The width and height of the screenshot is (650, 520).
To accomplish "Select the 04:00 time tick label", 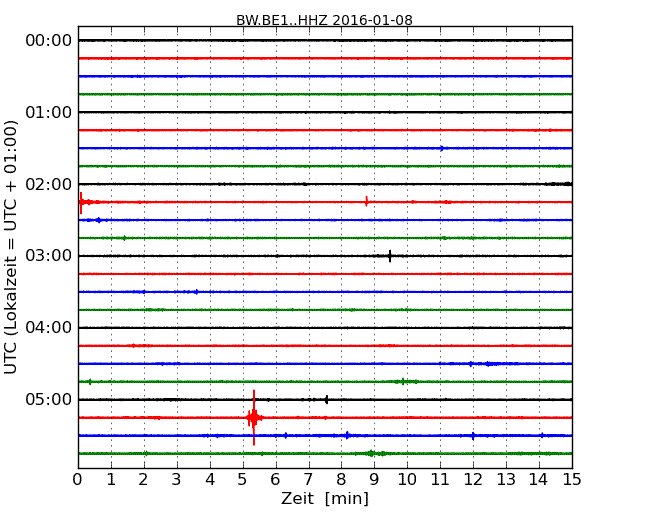I will coord(49,328).
